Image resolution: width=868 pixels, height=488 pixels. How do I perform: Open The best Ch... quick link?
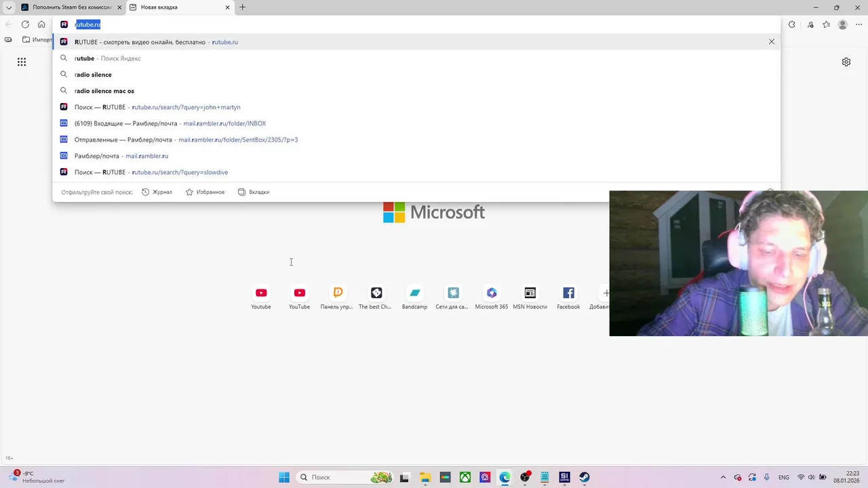click(376, 297)
